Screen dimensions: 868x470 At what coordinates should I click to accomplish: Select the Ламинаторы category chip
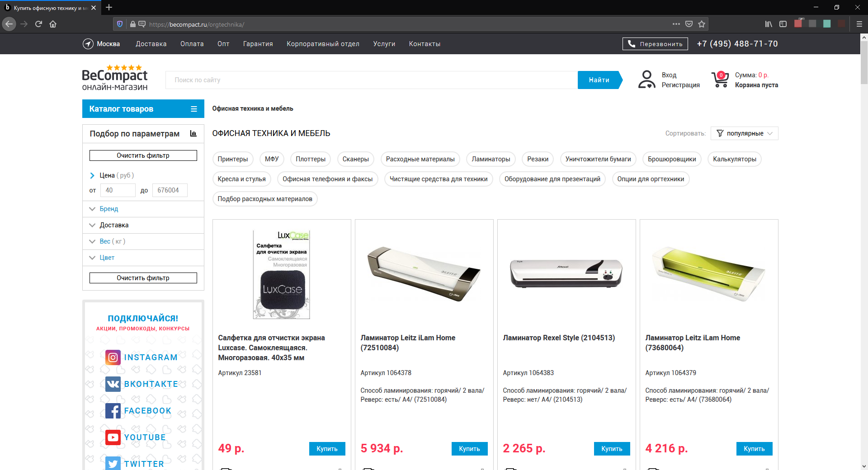tap(491, 159)
